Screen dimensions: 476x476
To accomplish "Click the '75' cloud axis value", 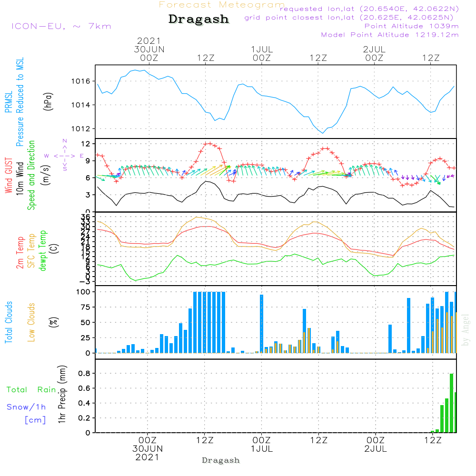I will coord(85,307).
